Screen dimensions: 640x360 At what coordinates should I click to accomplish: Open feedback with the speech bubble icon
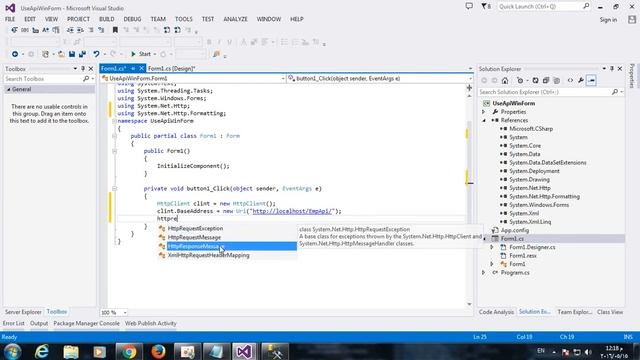tap(469, 6)
